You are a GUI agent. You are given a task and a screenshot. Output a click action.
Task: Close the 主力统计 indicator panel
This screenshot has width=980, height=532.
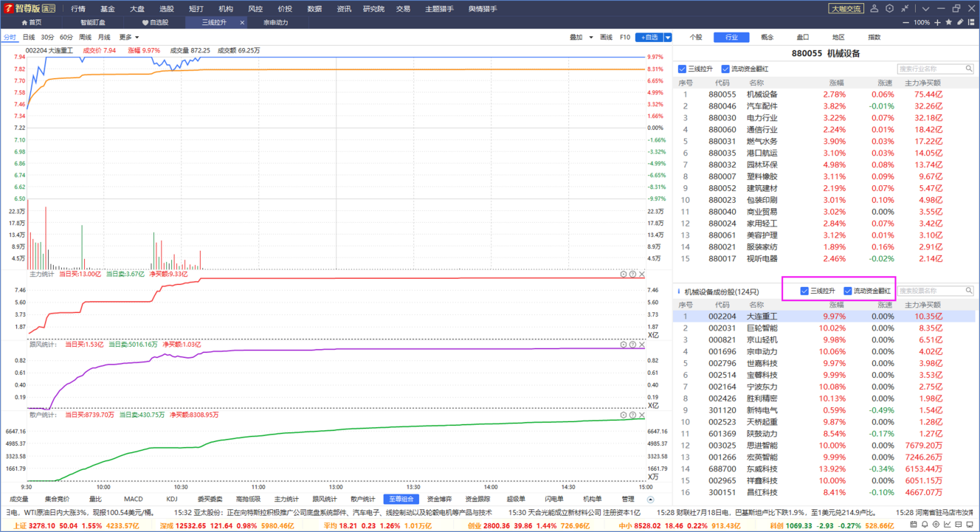point(641,274)
